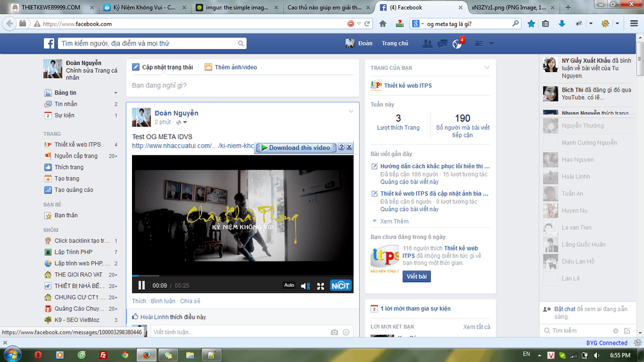
Task: Open the account menu dropdown arrow in header
Action: 491,43
